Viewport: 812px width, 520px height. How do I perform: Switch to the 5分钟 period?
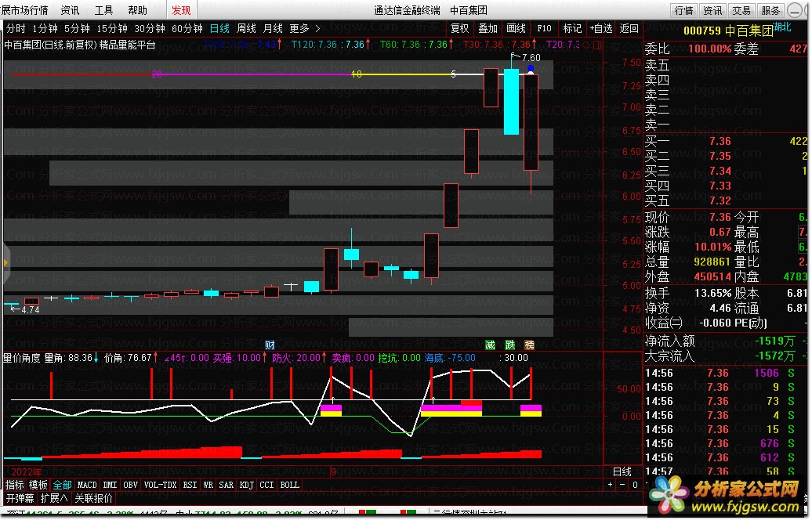[77, 28]
